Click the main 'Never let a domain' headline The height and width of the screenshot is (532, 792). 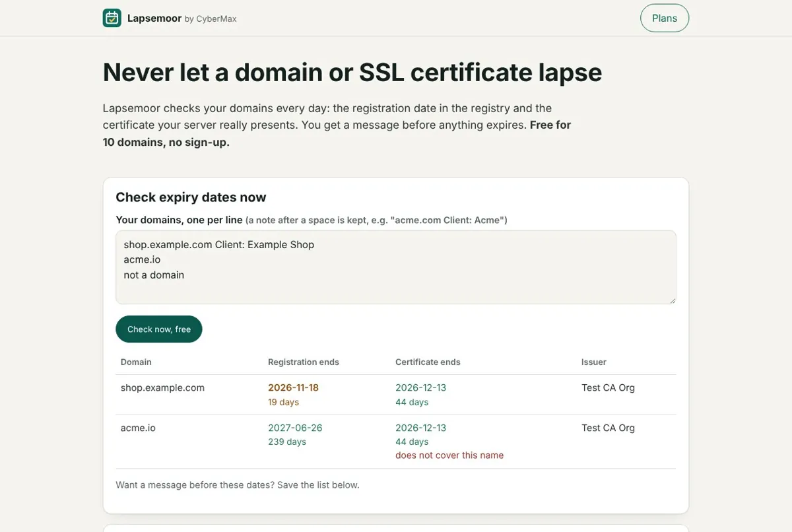pyautogui.click(x=352, y=72)
